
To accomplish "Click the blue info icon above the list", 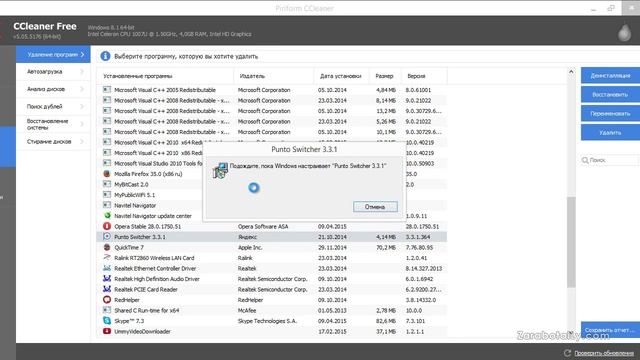I will pyautogui.click(x=105, y=56).
